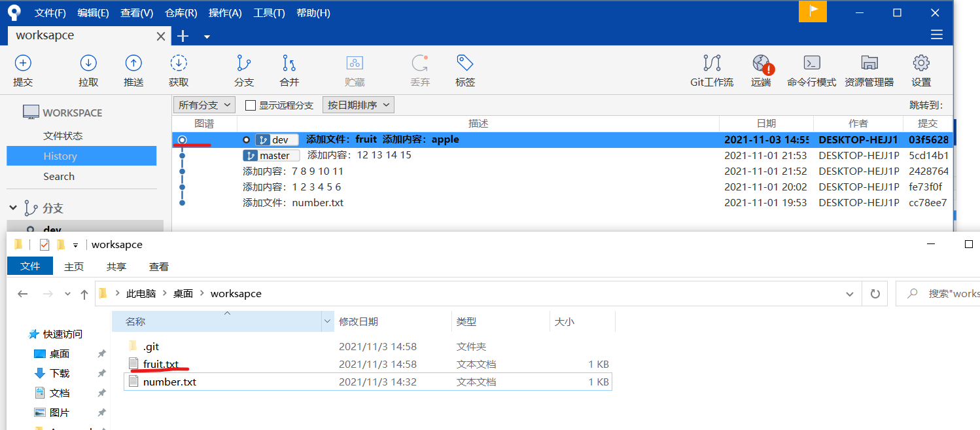Collapse the 分支 section in sidebar
Screen dimensions: 980x430
click(x=12, y=207)
